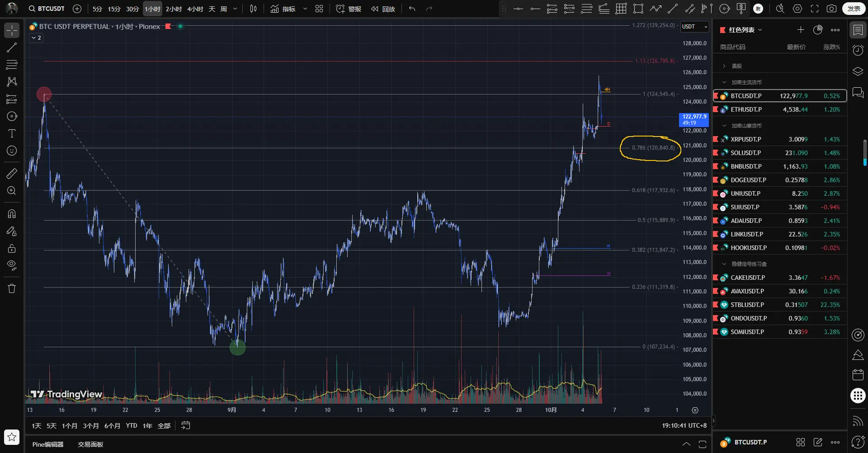Collapse the 加密山寨货币 section

pos(724,126)
